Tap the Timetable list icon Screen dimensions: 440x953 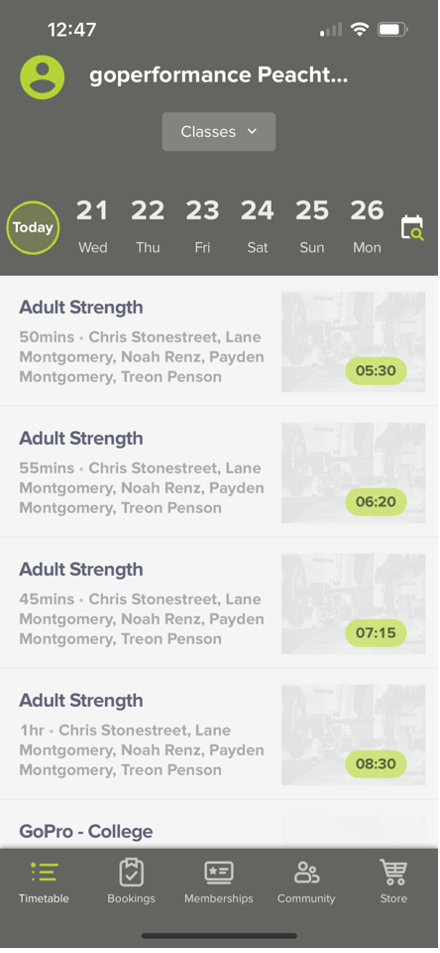click(x=44, y=873)
